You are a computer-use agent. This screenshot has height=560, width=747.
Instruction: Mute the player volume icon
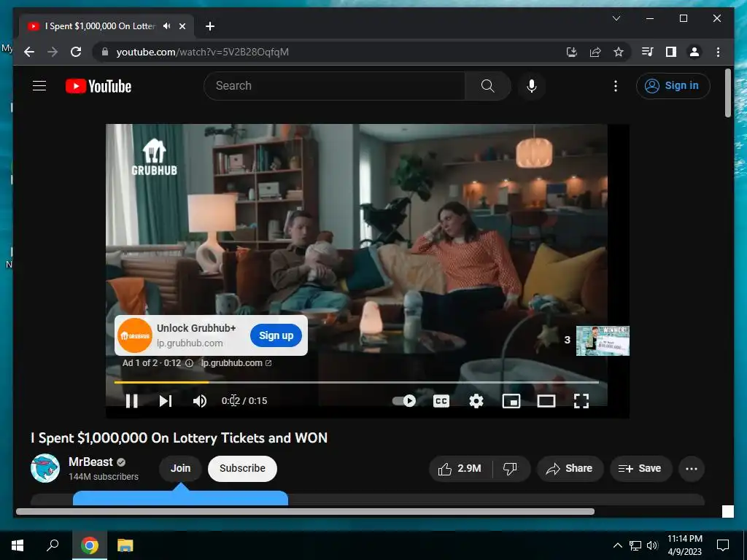pos(200,401)
